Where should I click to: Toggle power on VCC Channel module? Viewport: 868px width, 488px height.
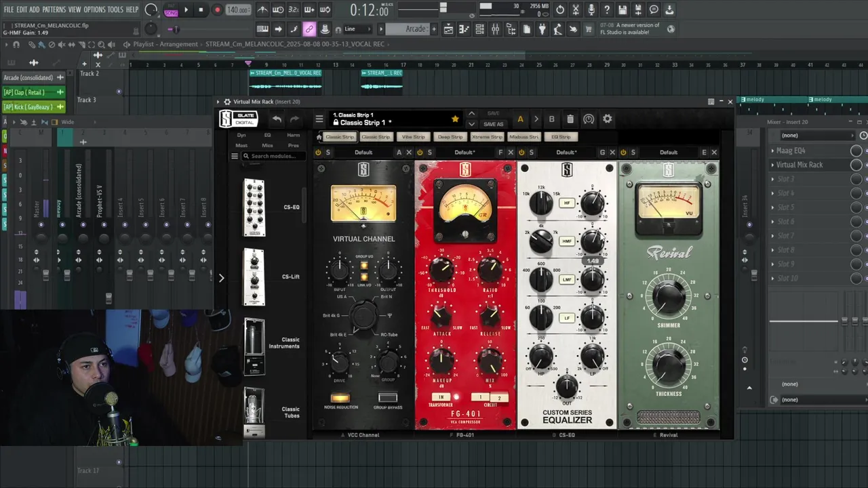[x=318, y=152]
